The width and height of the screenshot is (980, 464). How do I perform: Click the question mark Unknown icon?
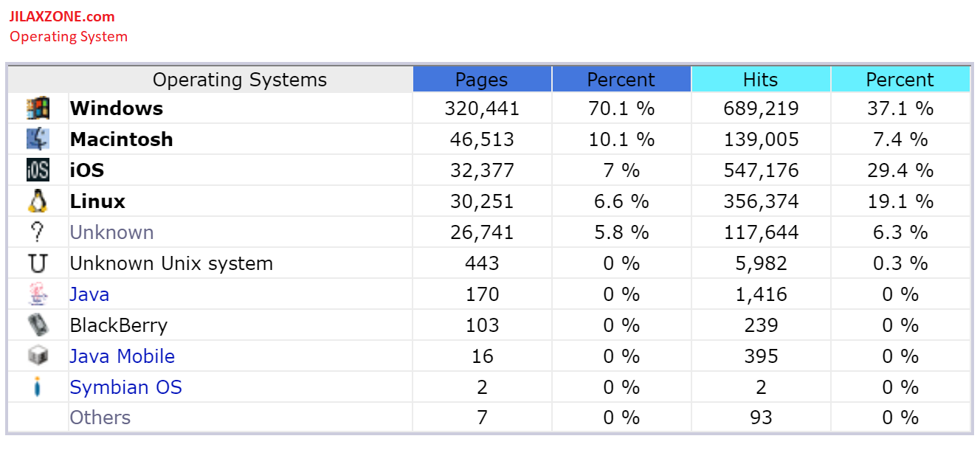(x=38, y=232)
